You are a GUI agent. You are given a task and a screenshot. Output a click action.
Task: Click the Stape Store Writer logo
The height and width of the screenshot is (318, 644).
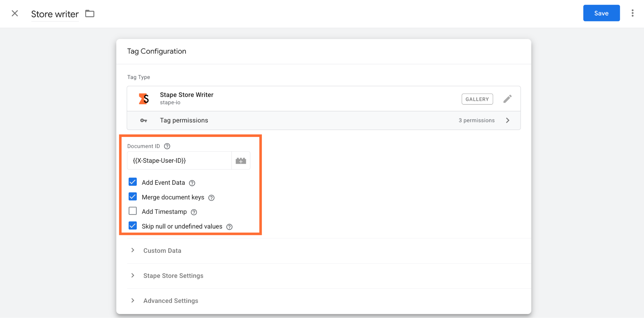(144, 99)
